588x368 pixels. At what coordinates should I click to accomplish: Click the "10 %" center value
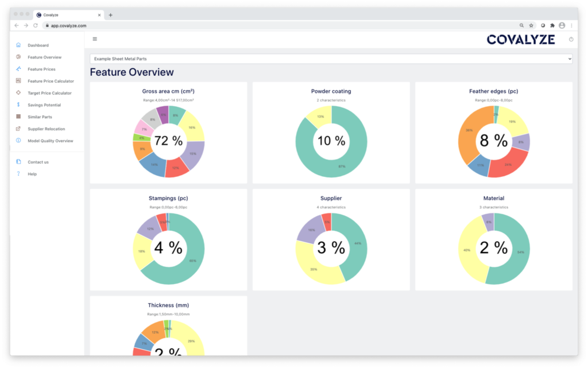(x=331, y=141)
